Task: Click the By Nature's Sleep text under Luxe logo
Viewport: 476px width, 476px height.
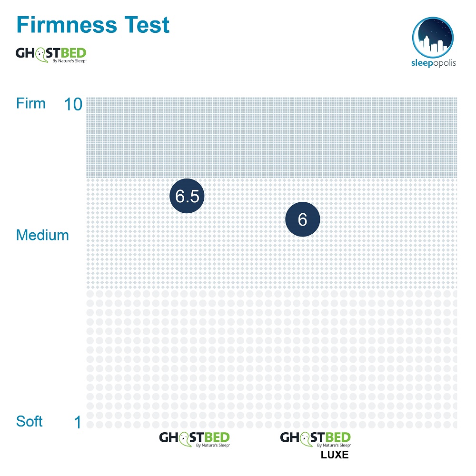Action: (x=334, y=446)
